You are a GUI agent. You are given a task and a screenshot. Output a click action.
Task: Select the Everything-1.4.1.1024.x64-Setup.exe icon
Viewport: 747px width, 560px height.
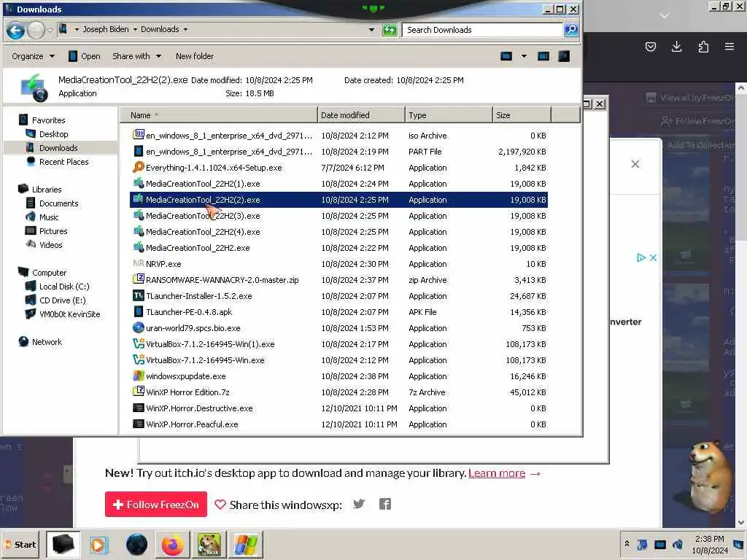[x=138, y=167]
